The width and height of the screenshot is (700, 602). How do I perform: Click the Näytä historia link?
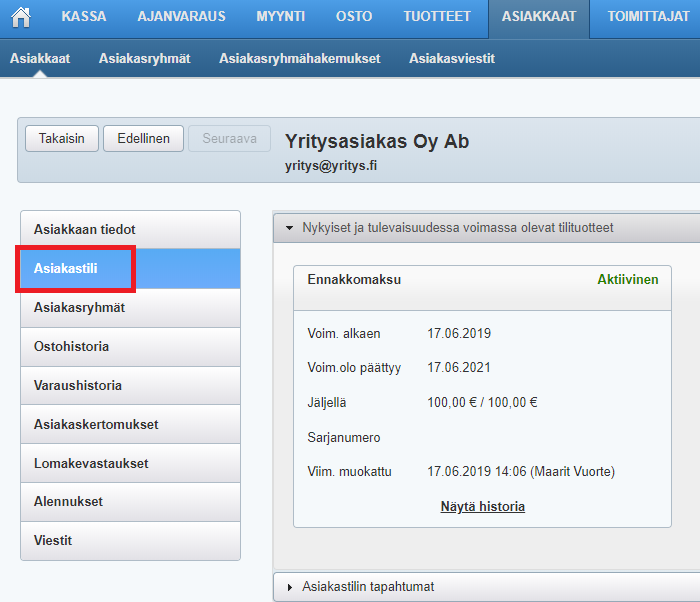click(x=482, y=507)
